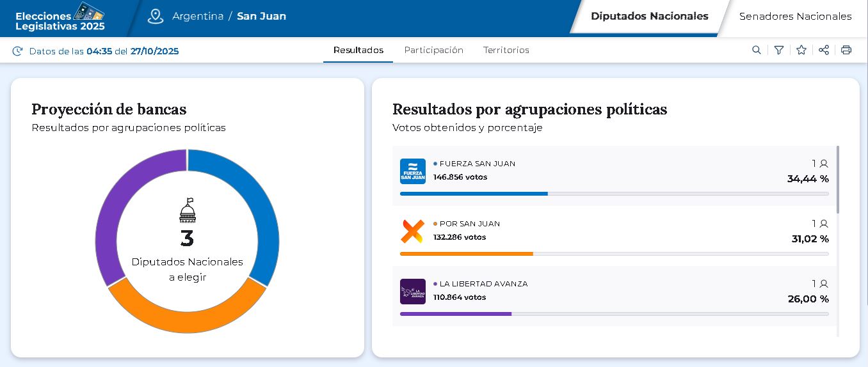Click the location pin icon
This screenshot has width=868, height=367.
pos(156,17)
